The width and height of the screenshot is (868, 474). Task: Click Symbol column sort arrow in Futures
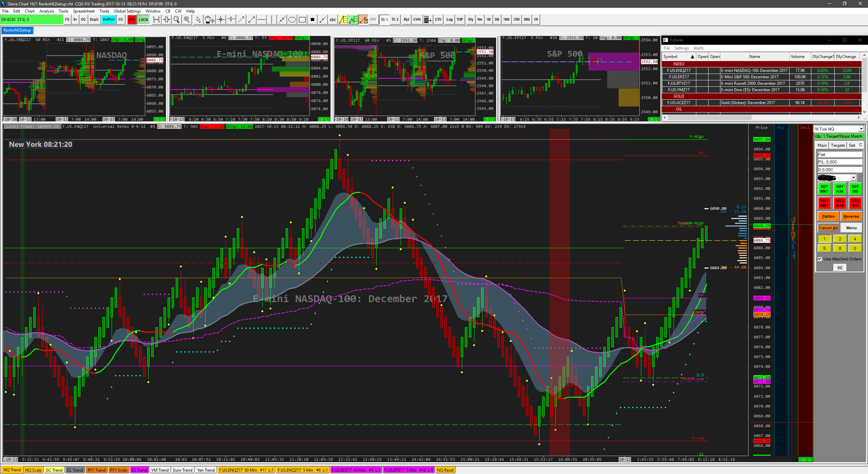(x=692, y=57)
